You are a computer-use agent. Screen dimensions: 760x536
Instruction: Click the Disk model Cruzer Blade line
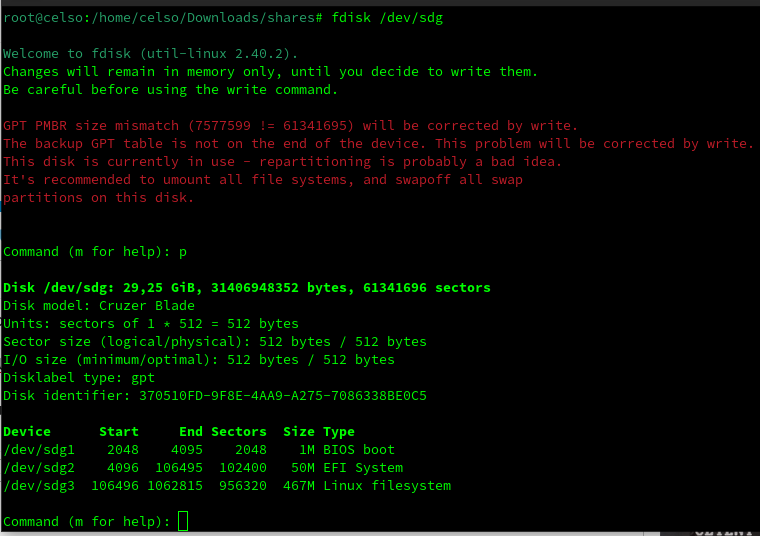pyautogui.click(x=99, y=306)
